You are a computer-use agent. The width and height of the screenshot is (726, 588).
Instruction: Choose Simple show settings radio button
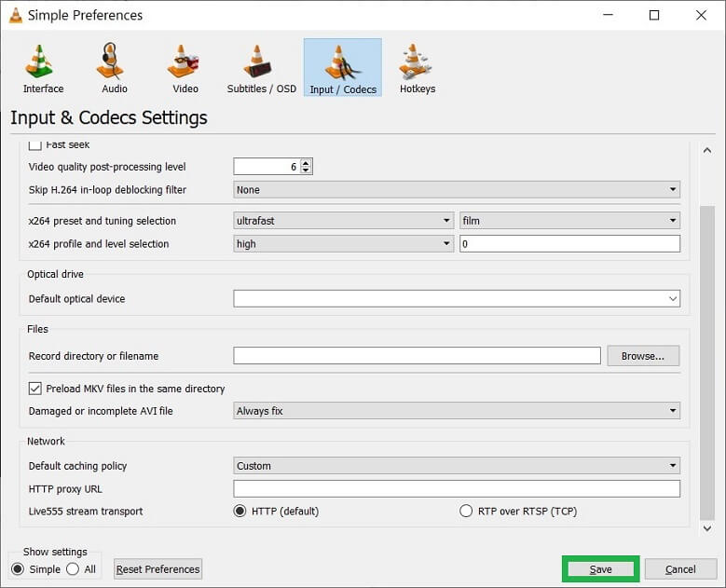click(18, 569)
